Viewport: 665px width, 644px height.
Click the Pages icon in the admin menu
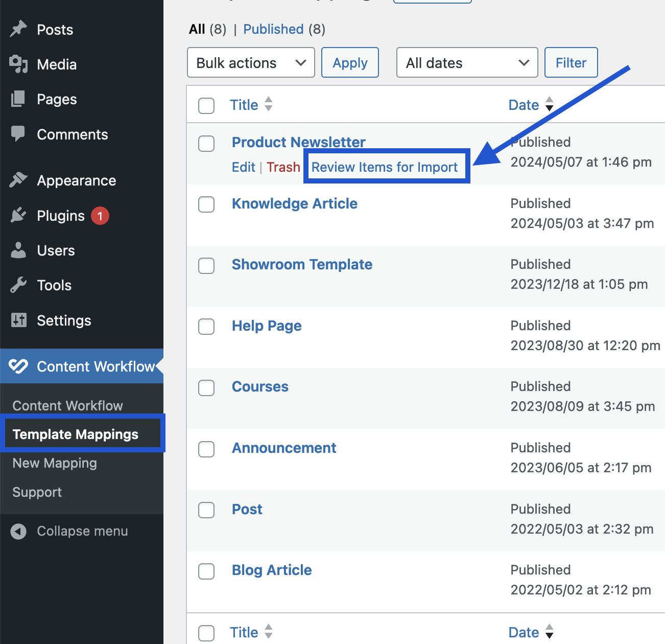(x=18, y=99)
